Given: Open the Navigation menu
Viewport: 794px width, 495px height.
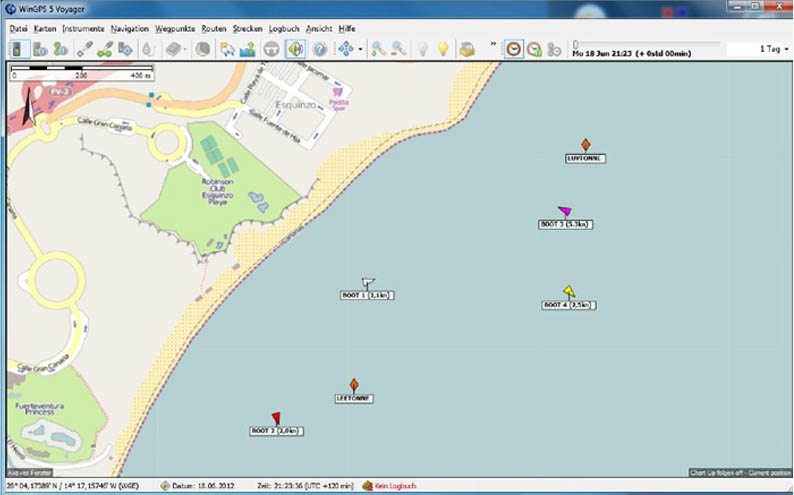Looking at the screenshot, I should pyautogui.click(x=129, y=29).
